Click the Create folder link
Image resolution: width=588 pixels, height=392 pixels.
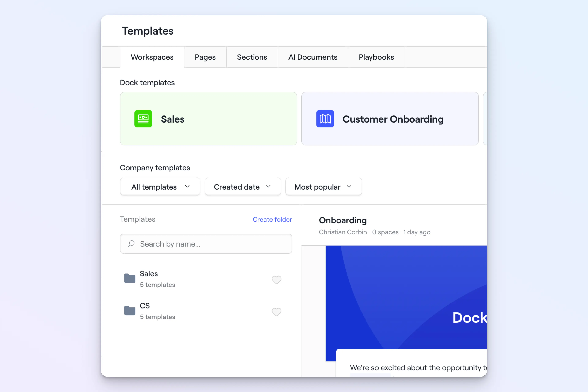(x=272, y=219)
